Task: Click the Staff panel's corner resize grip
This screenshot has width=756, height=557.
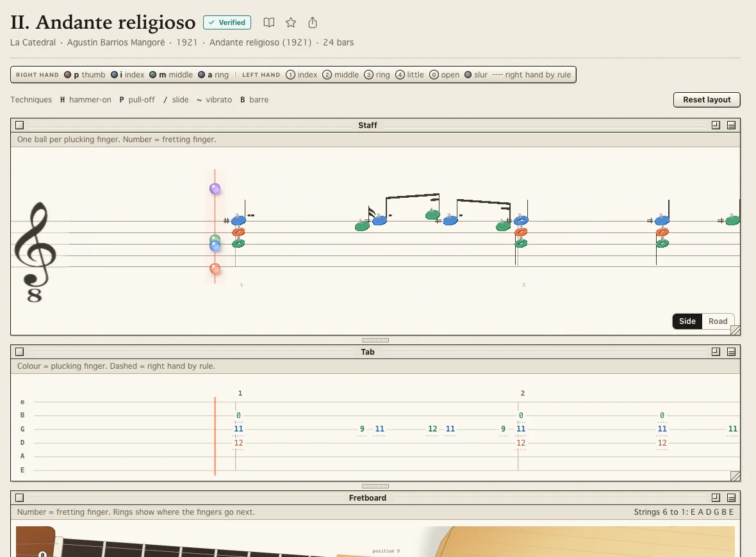Action: 735,330
